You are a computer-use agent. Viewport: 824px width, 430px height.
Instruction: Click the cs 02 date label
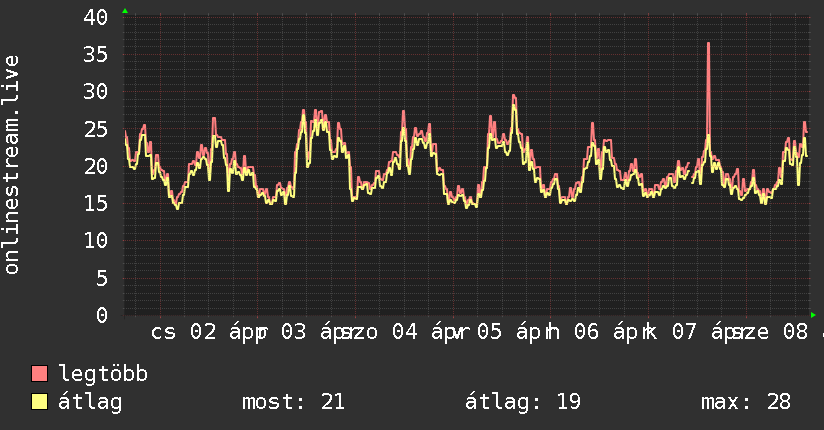click(x=183, y=332)
